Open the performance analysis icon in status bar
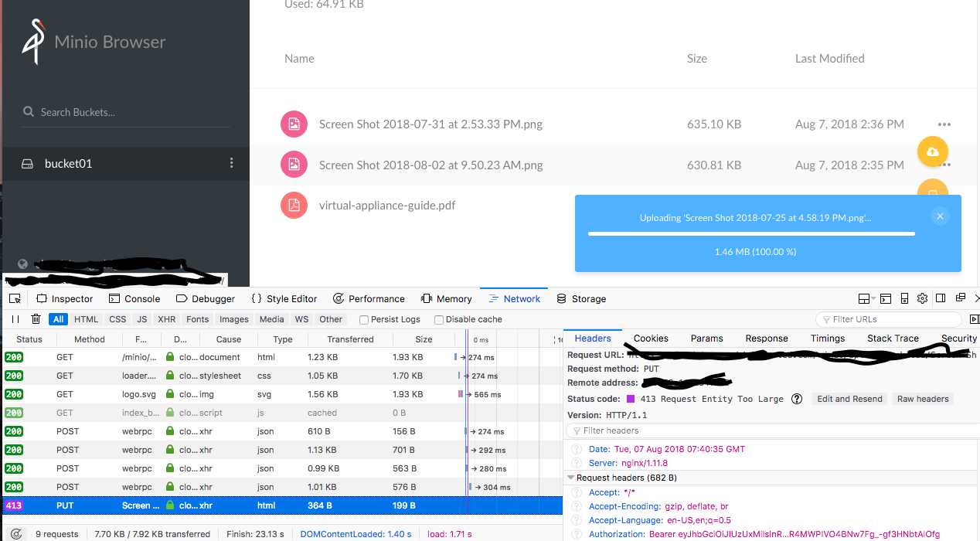 15,533
